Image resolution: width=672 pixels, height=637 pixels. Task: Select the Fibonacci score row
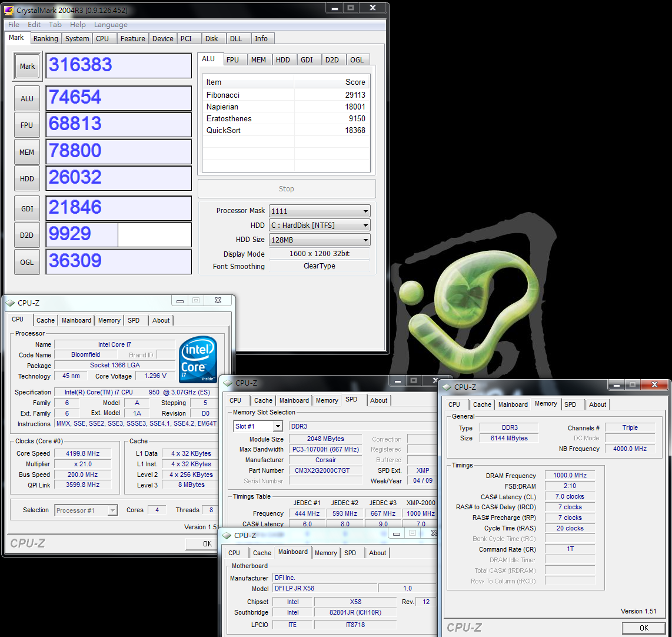pos(286,95)
